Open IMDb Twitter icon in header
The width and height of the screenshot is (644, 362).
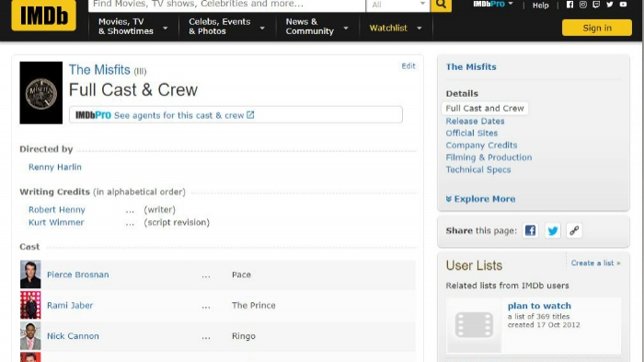tap(609, 5)
